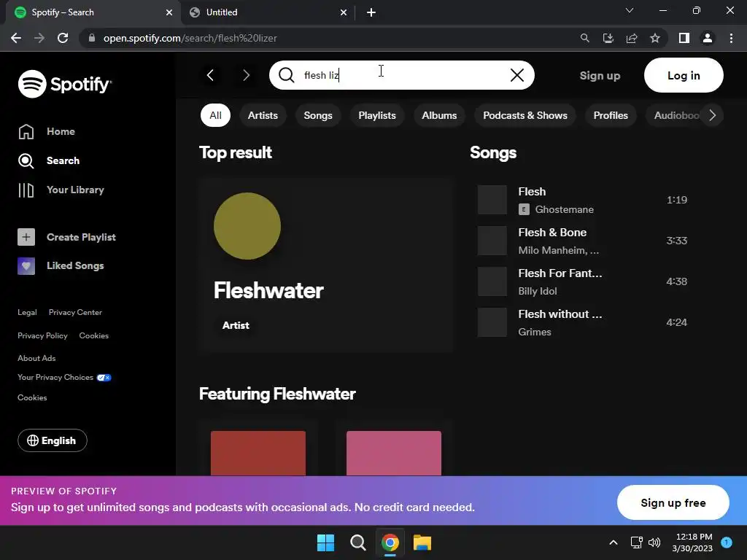This screenshot has height=560, width=747.
Task: Select the All filter chip
Action: pos(215,115)
